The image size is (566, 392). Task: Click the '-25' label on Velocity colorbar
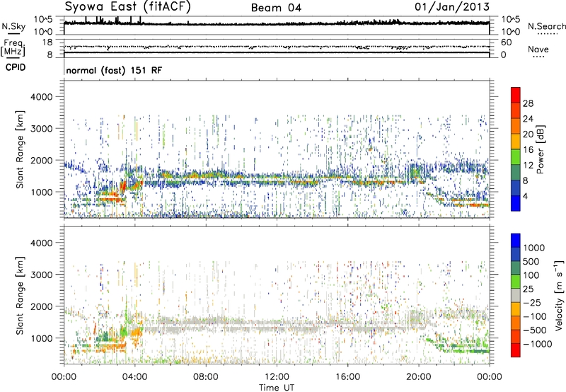tap(531, 302)
